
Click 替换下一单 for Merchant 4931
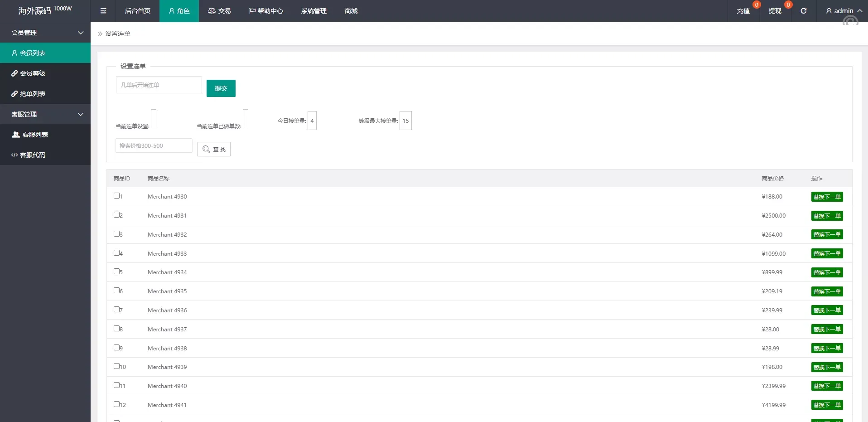point(827,216)
